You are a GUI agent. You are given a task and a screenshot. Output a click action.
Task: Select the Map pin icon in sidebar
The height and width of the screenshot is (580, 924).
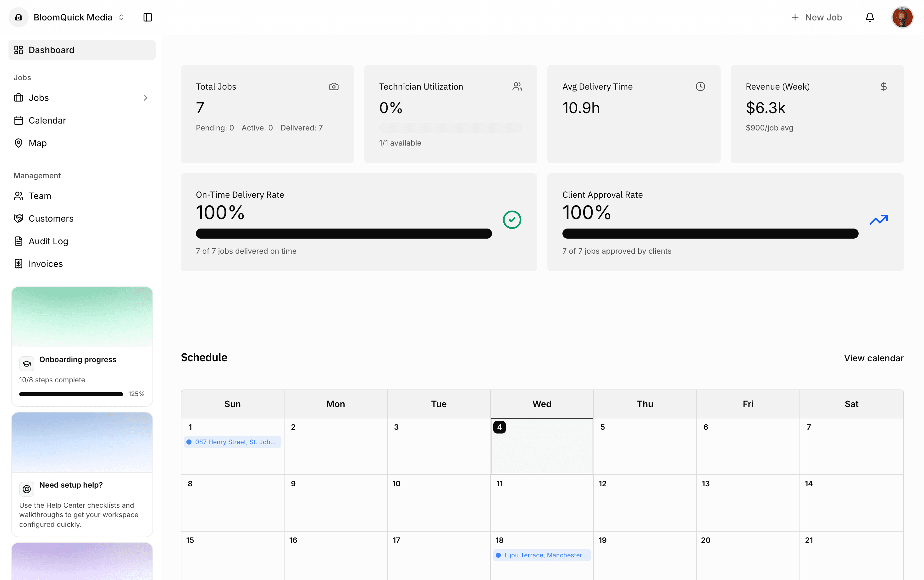(19, 143)
